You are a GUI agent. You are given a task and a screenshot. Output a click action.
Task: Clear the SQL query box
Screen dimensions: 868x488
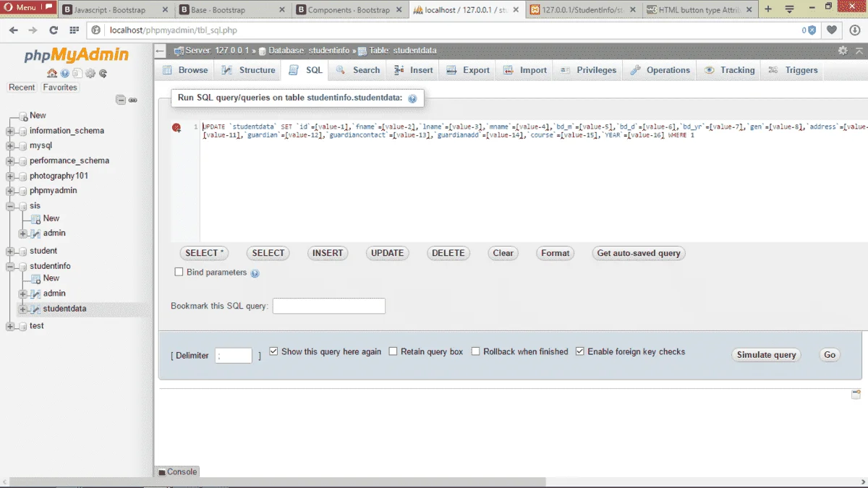tap(503, 253)
